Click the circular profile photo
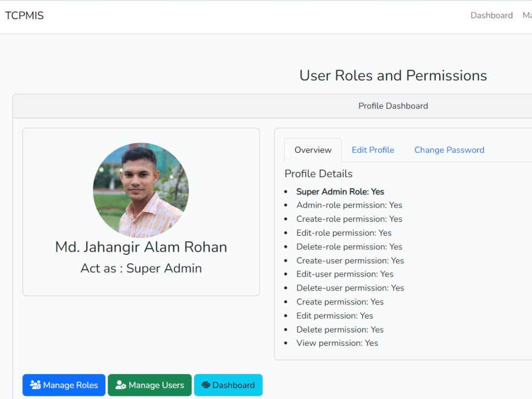 (141, 190)
